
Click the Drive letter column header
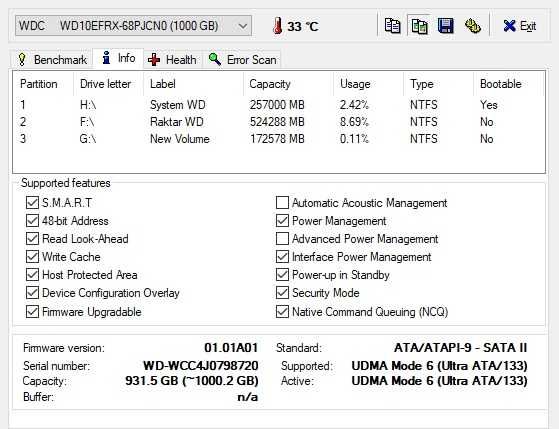(x=108, y=84)
